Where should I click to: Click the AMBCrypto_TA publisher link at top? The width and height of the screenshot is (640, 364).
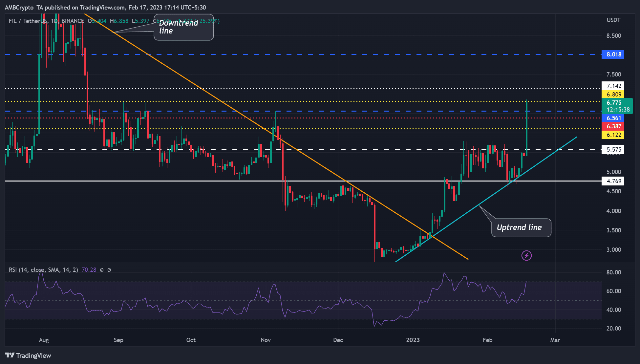tap(24, 7)
